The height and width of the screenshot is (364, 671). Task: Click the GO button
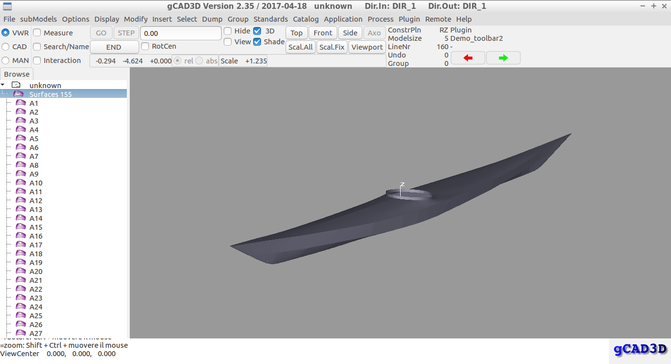[101, 33]
